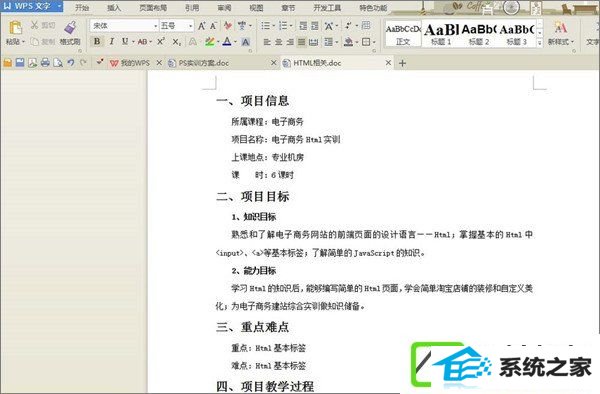The width and height of the screenshot is (600, 394).
Task: Switch to PS实训方案.doc document tab
Action: (x=204, y=63)
